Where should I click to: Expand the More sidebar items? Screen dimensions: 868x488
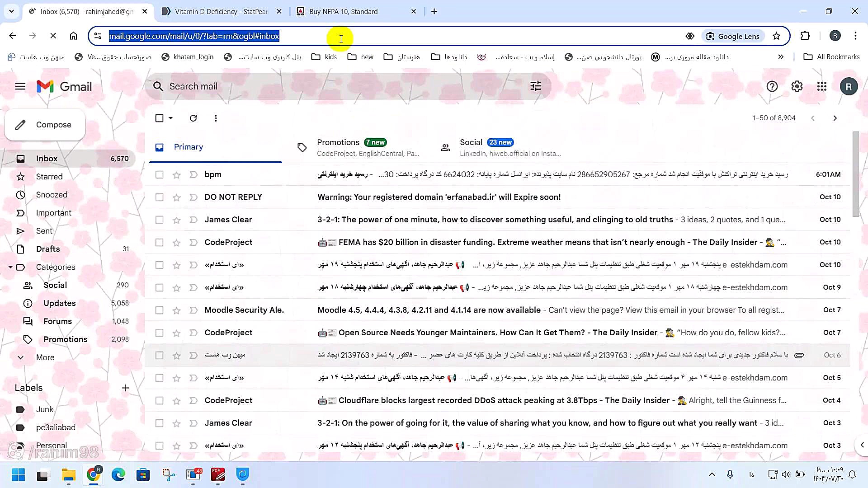45,357
